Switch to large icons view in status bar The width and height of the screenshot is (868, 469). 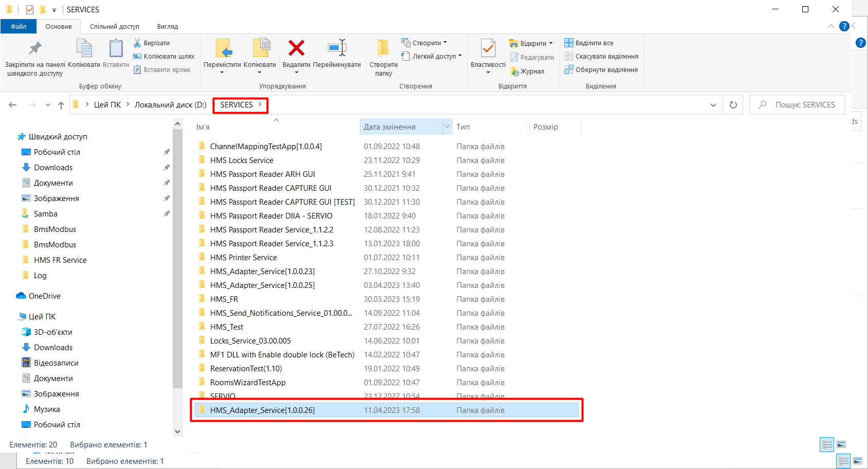841,444
